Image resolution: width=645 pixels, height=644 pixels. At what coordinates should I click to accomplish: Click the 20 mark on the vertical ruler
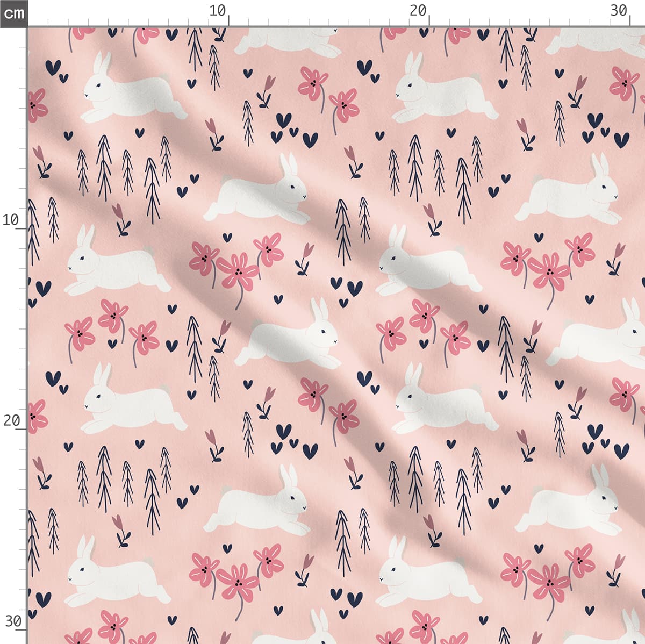(x=11, y=421)
